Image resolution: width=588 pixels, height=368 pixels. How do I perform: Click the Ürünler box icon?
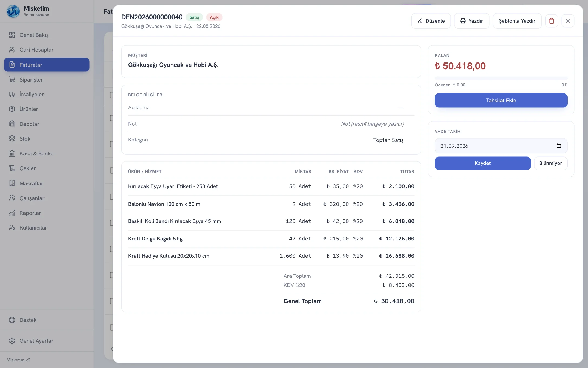(12, 109)
